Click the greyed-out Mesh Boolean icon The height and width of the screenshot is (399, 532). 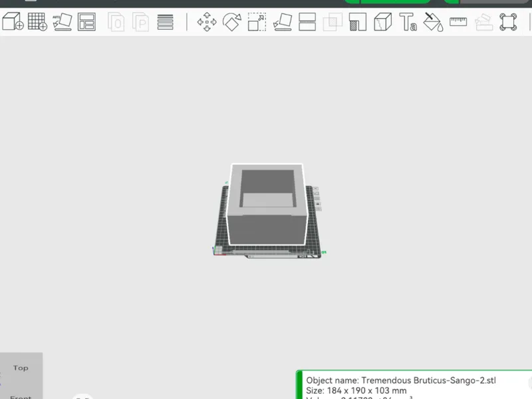(332, 22)
